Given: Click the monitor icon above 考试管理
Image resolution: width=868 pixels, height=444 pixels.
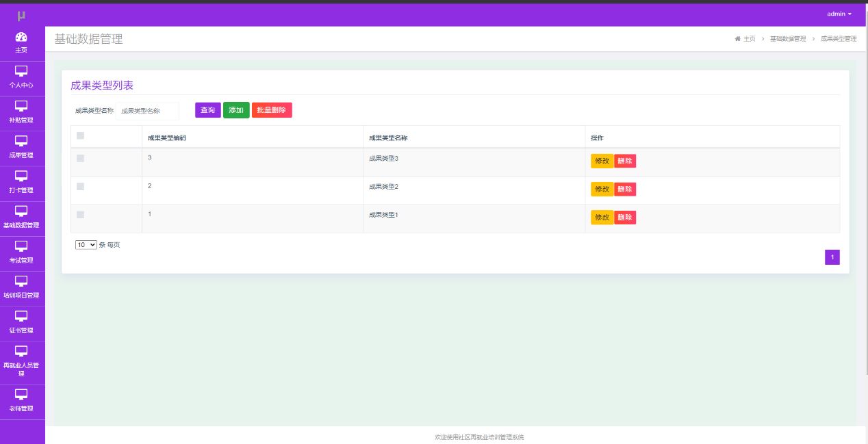Looking at the screenshot, I should [x=21, y=246].
